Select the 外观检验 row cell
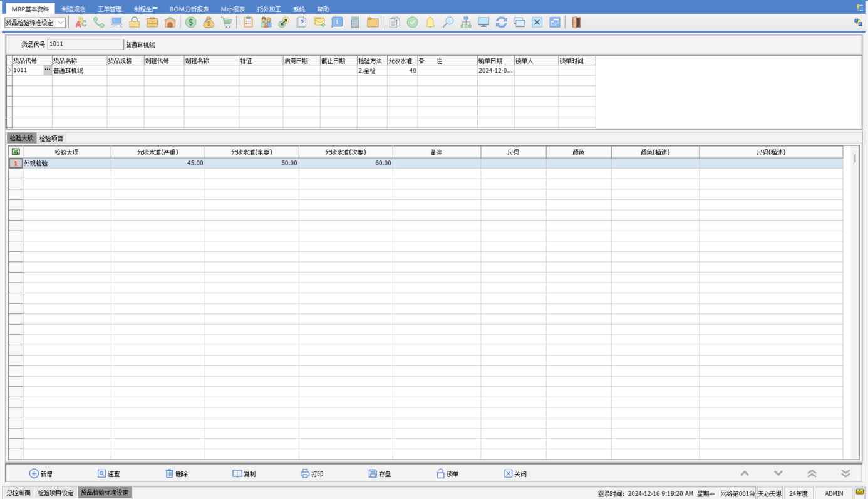Screen dimensions: 868x499 click(x=66, y=163)
